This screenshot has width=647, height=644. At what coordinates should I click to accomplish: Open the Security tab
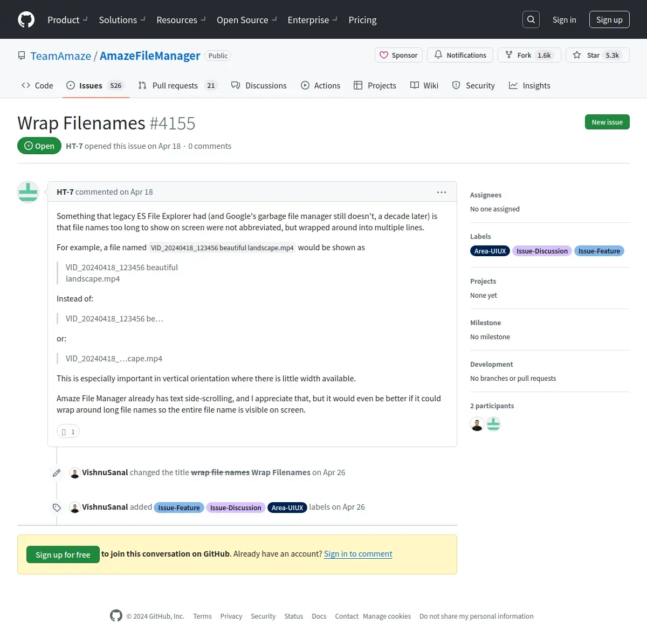pyautogui.click(x=473, y=85)
